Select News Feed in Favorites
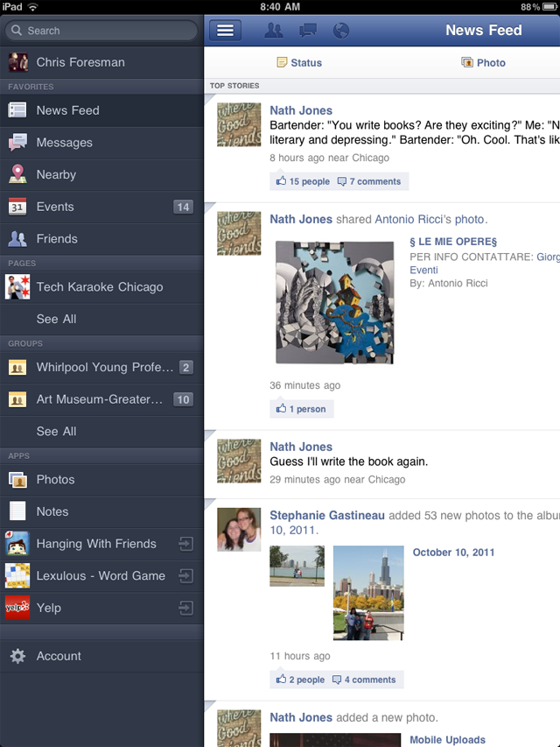 tap(101, 110)
